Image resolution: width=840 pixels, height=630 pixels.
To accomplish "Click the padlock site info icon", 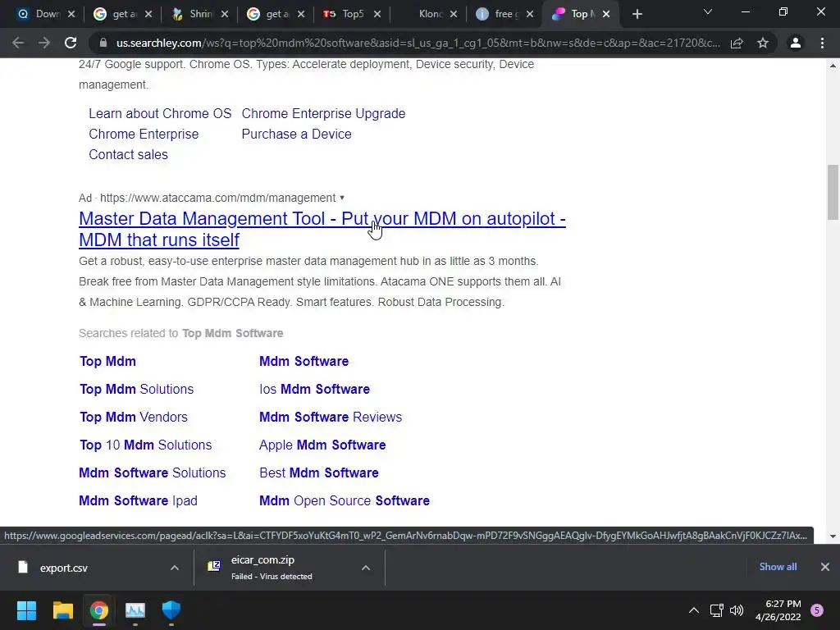I will click(103, 43).
